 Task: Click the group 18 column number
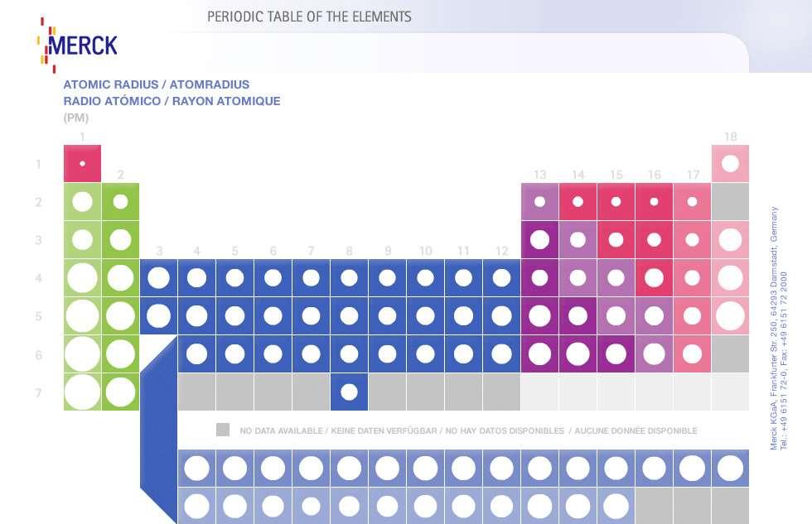tap(730, 137)
